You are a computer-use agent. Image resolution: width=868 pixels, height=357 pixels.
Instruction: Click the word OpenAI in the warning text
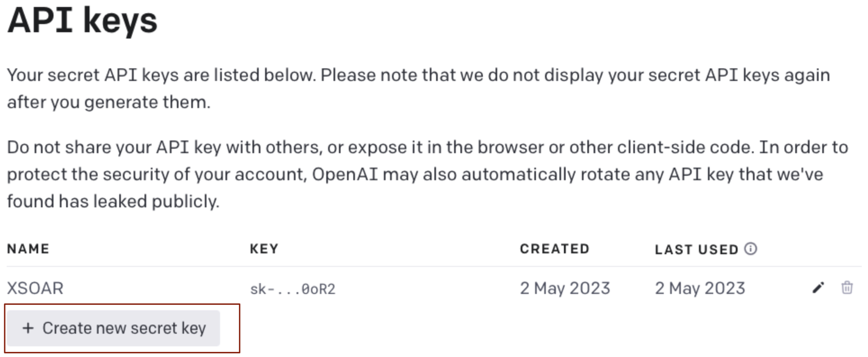tap(345, 174)
